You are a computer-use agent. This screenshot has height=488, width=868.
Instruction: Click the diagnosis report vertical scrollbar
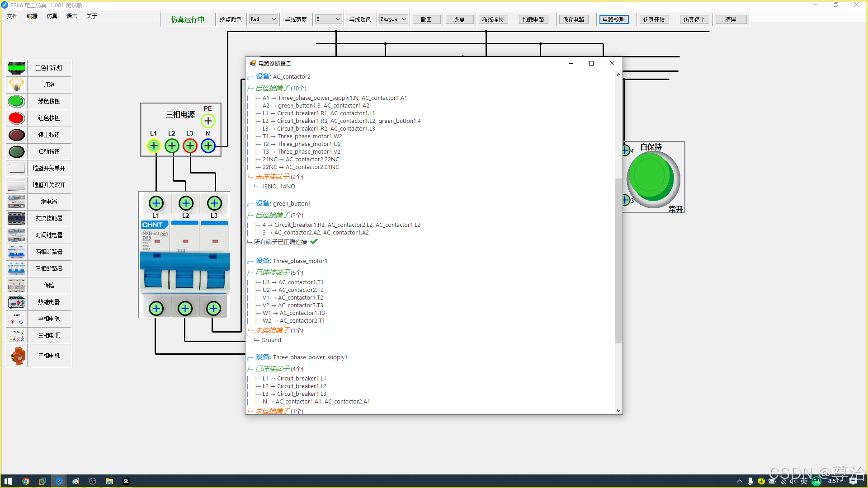pos(618,260)
